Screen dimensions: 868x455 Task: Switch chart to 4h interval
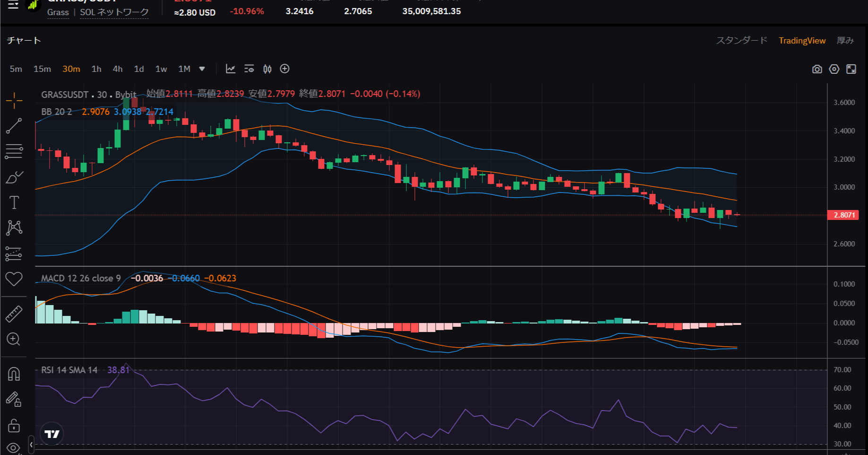[118, 69]
